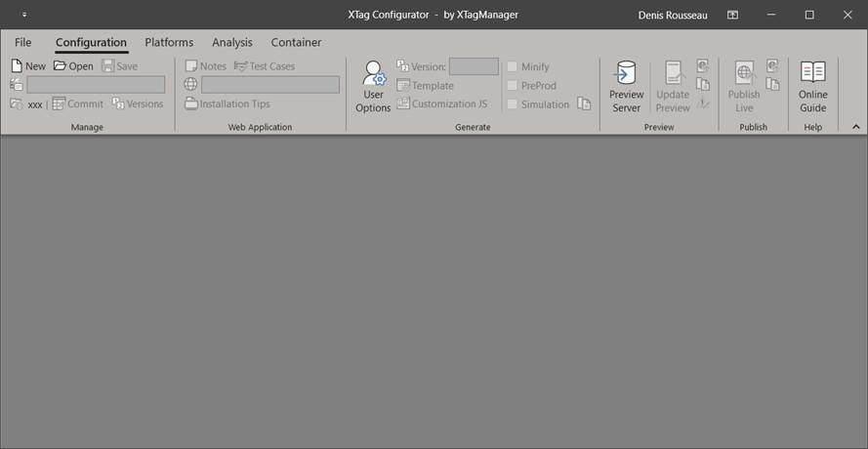Click the xxx repository folder icon
This screenshot has width=868, height=449.
click(x=17, y=104)
